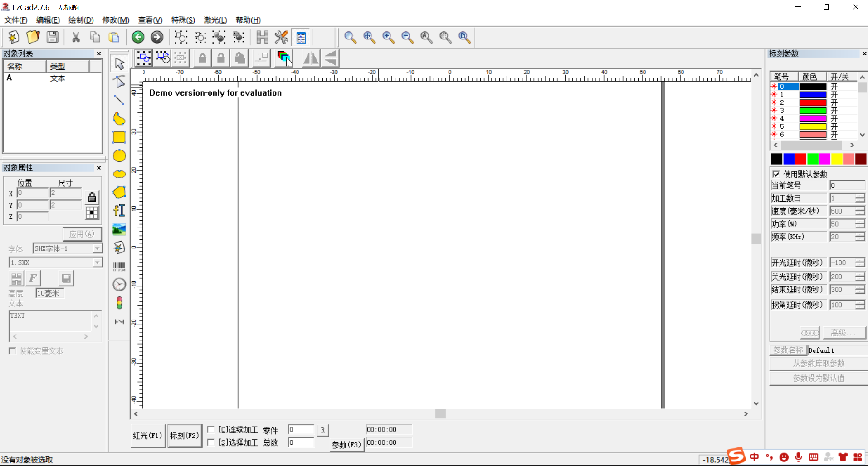Click the 参数(F3) parameters button
The height and width of the screenshot is (466, 868).
346,445
